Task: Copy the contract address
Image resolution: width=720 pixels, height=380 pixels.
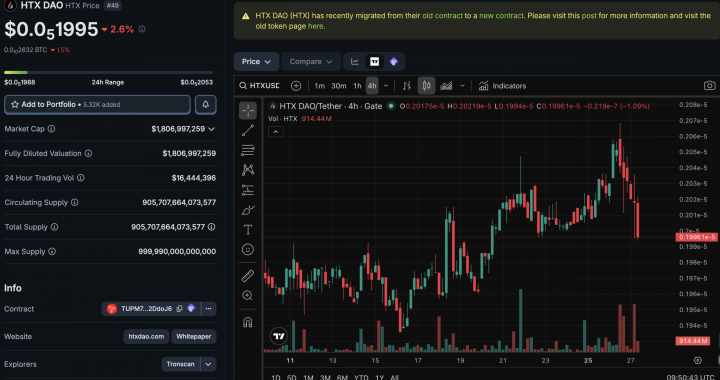Action: (x=180, y=309)
